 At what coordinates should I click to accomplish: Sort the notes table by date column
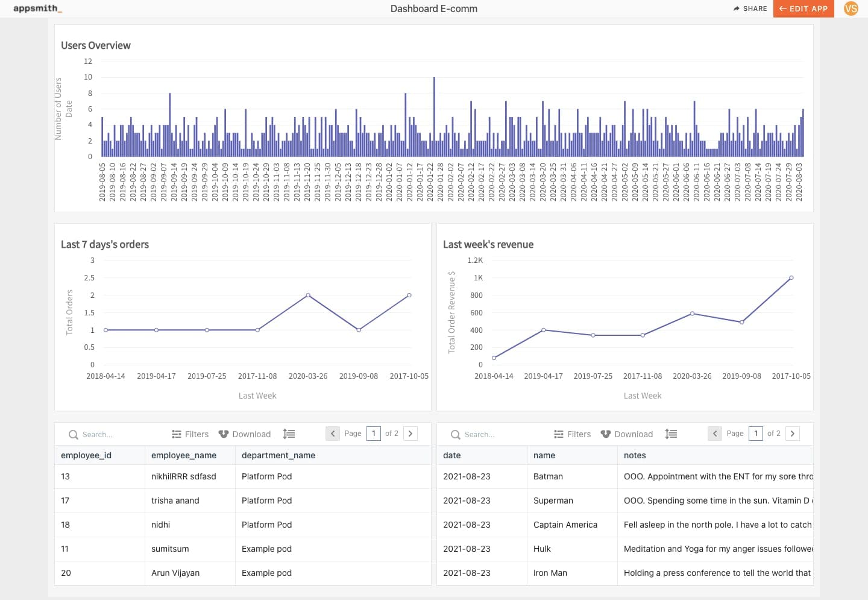[x=451, y=455]
